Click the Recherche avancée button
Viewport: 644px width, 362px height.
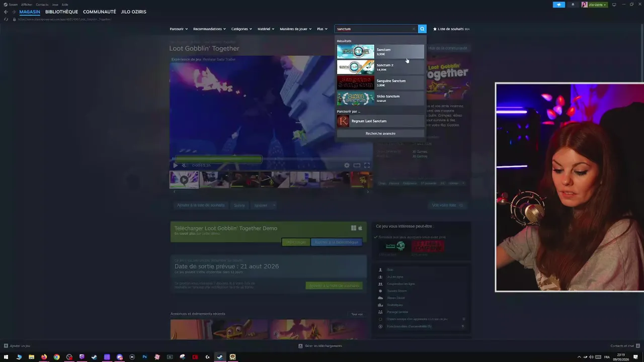click(x=380, y=133)
